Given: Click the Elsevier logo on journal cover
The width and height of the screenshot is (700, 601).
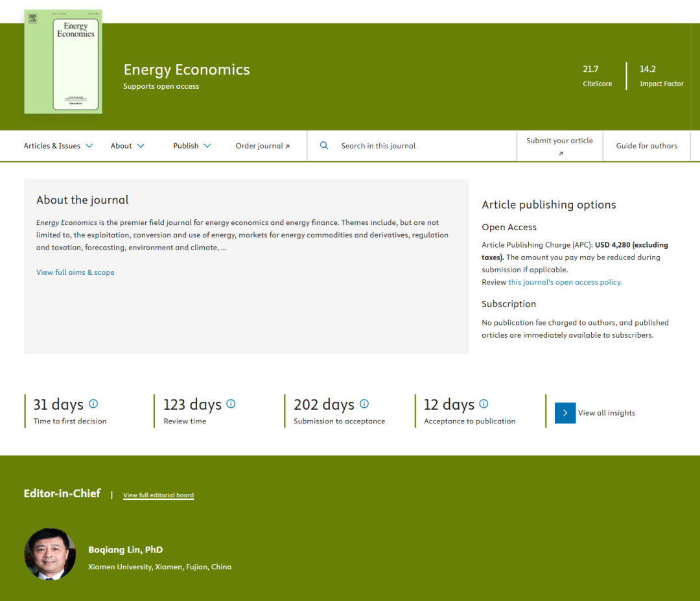Looking at the screenshot, I should coord(32,18).
